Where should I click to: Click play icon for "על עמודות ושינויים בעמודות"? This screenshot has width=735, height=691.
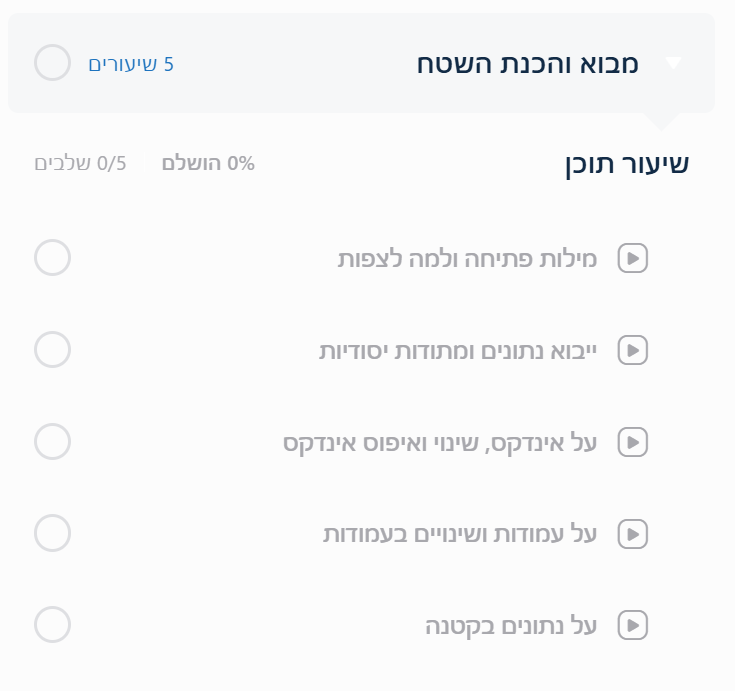(633, 534)
